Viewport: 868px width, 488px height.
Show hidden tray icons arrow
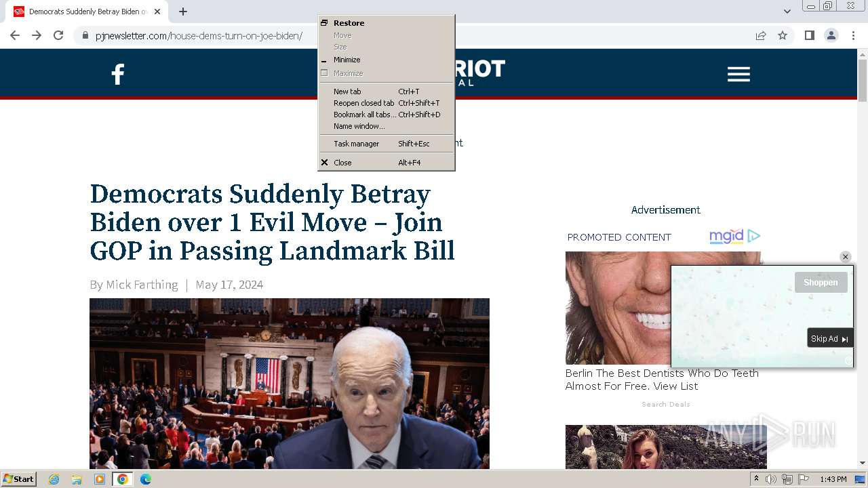pyautogui.click(x=756, y=479)
